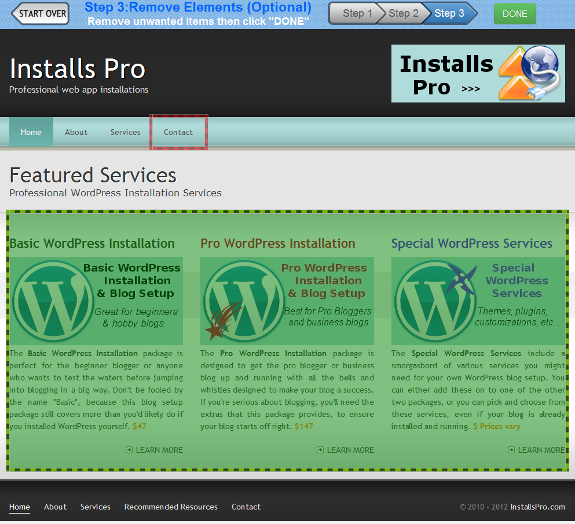Click 'Professional web app installations' tagline
Screen dimensions: 575x524
[x=79, y=90]
